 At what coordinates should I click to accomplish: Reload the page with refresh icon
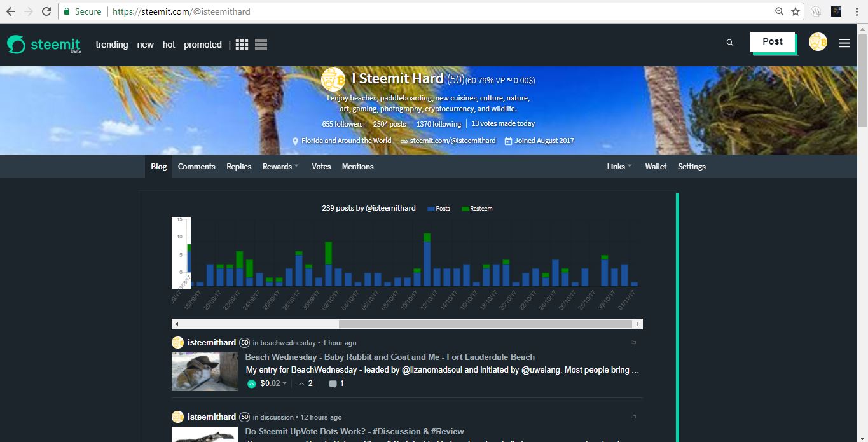coord(46,11)
